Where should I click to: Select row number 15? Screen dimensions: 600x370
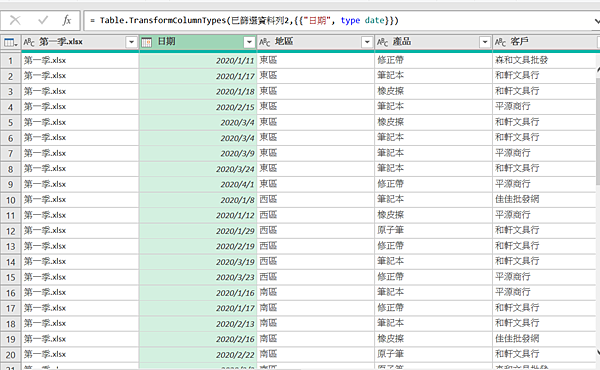point(11,277)
